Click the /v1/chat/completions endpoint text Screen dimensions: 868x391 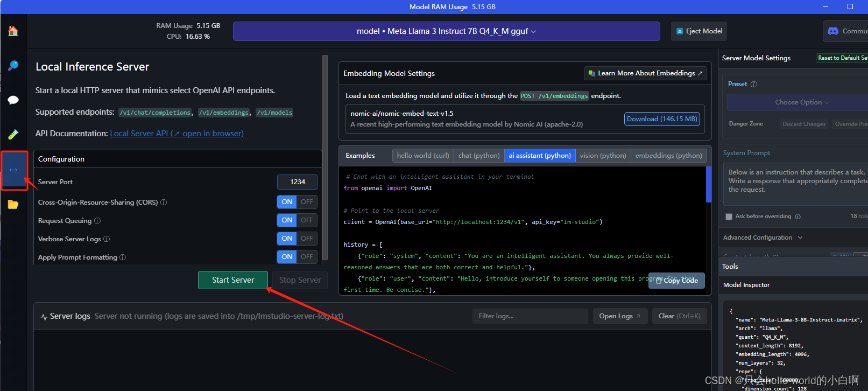pyautogui.click(x=156, y=113)
